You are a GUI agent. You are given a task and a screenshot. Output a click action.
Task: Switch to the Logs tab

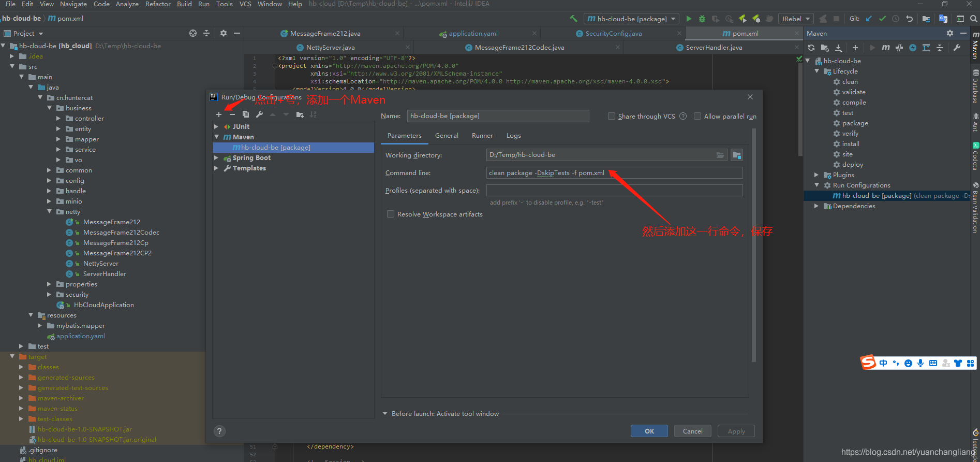pos(513,136)
